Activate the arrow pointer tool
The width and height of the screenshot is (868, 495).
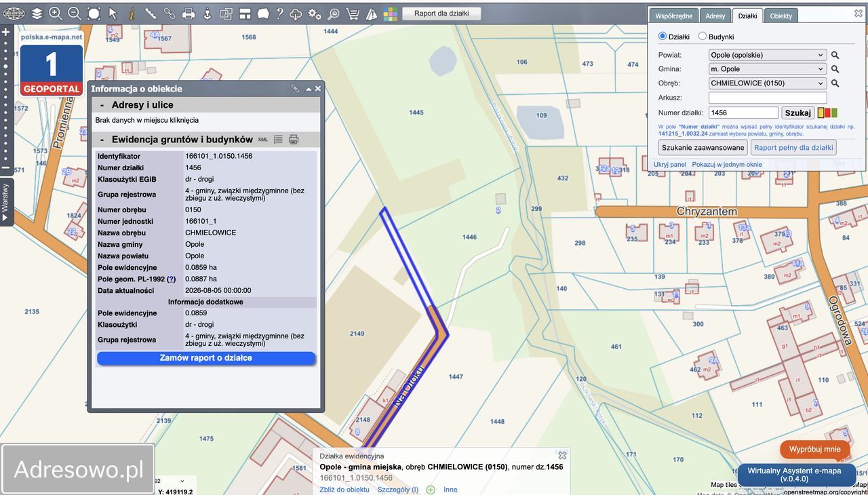click(x=113, y=14)
